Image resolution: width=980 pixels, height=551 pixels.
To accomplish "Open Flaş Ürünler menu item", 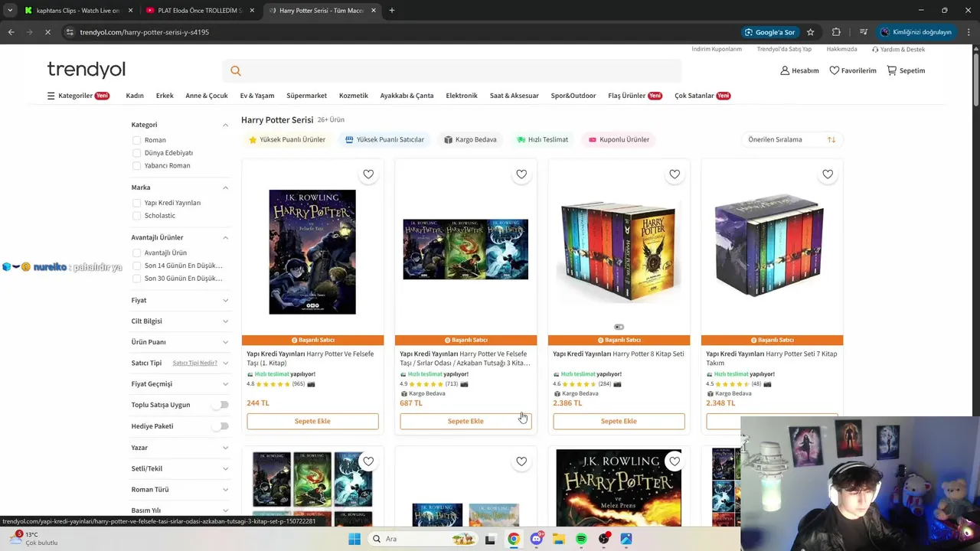I will click(635, 96).
